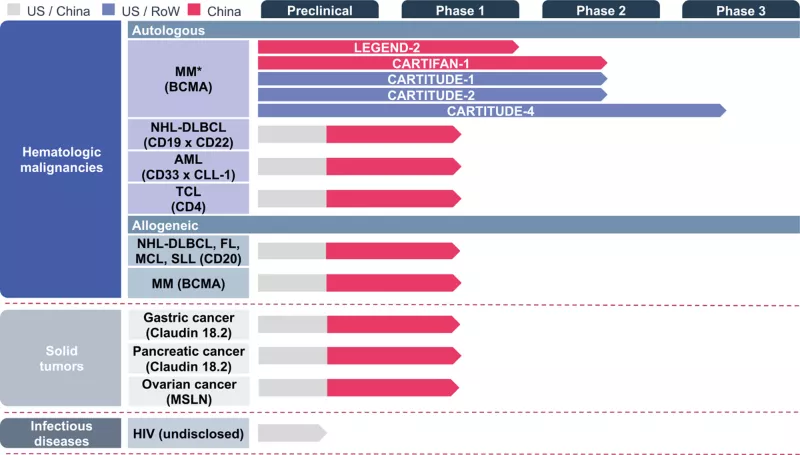The width and height of the screenshot is (800, 455).
Task: Select the Infectious diseases category block
Action: [61, 433]
